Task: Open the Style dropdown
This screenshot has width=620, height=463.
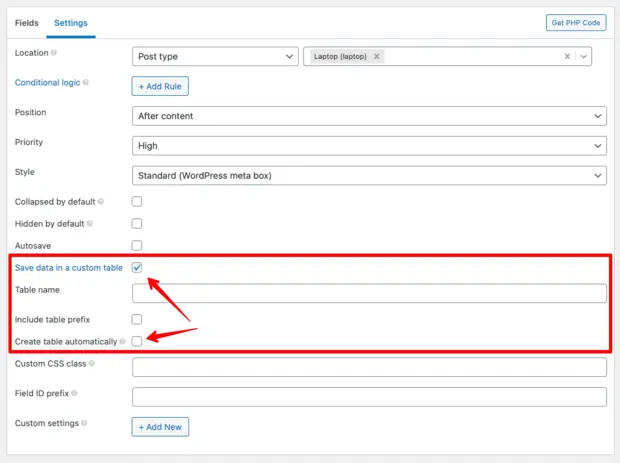Action: (x=369, y=176)
